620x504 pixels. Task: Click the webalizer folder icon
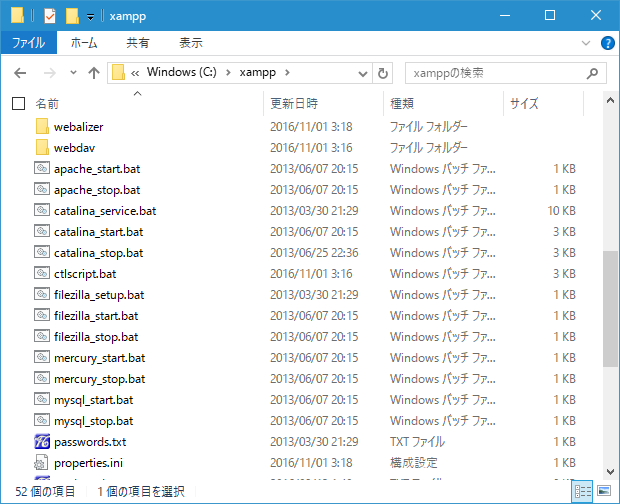[42, 126]
